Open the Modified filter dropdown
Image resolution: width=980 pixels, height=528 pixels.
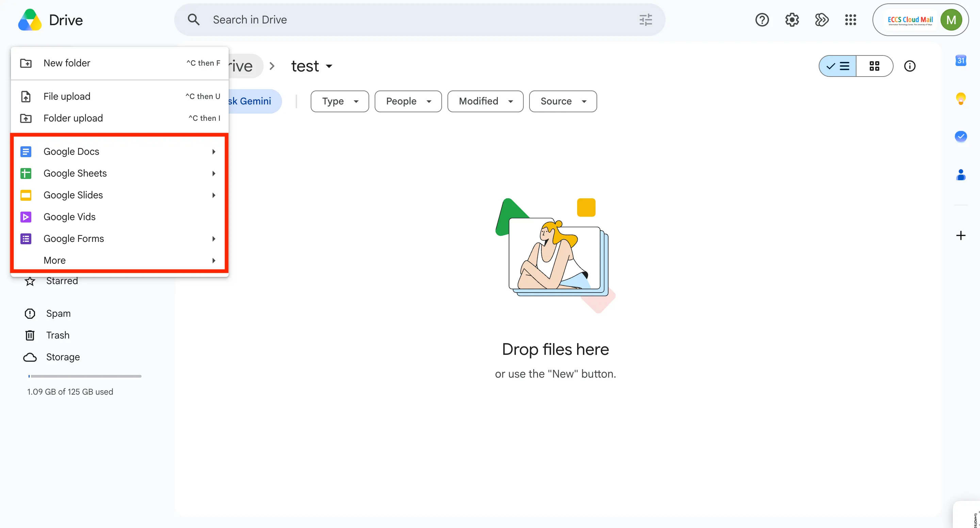click(x=485, y=101)
